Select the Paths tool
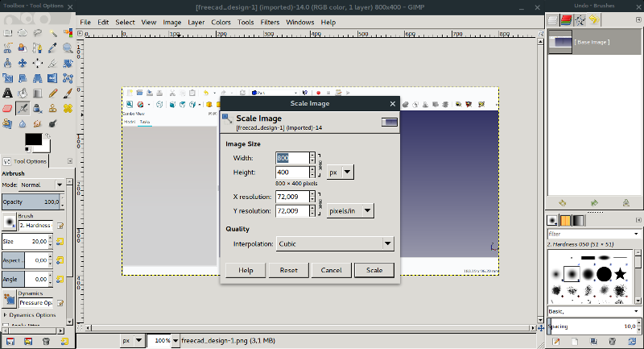This screenshot has width=644, height=349. (37, 48)
